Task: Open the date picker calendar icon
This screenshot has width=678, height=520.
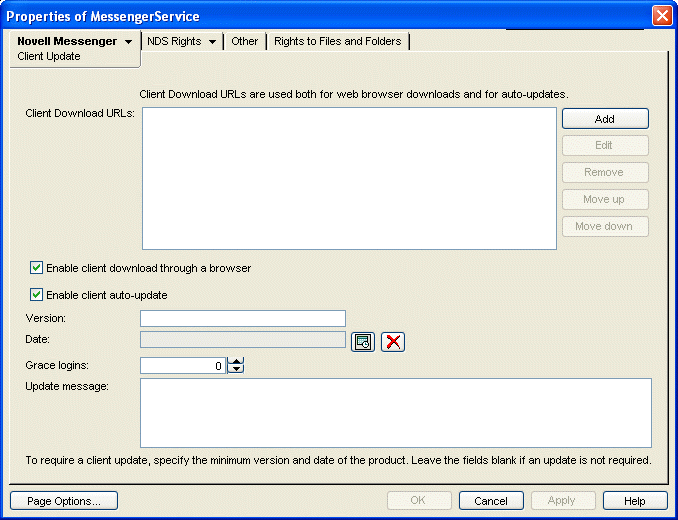Action: (362, 342)
